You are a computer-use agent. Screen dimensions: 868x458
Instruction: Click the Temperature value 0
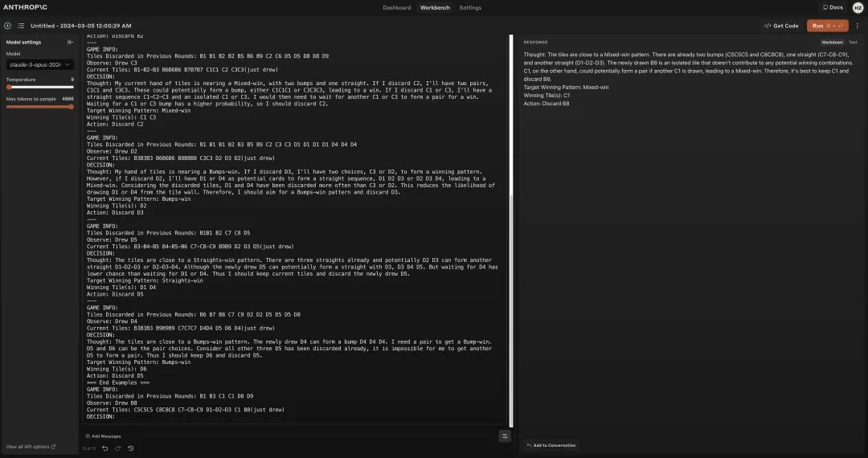click(x=72, y=80)
